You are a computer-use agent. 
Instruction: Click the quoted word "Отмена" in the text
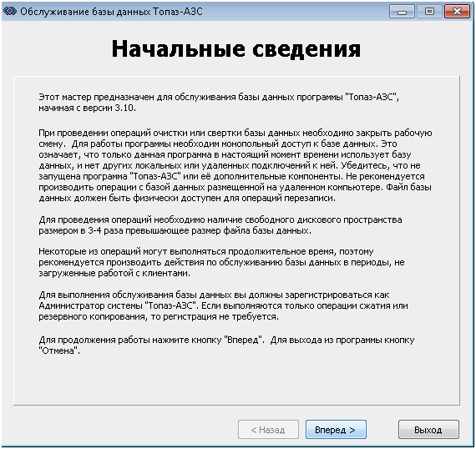(58, 351)
